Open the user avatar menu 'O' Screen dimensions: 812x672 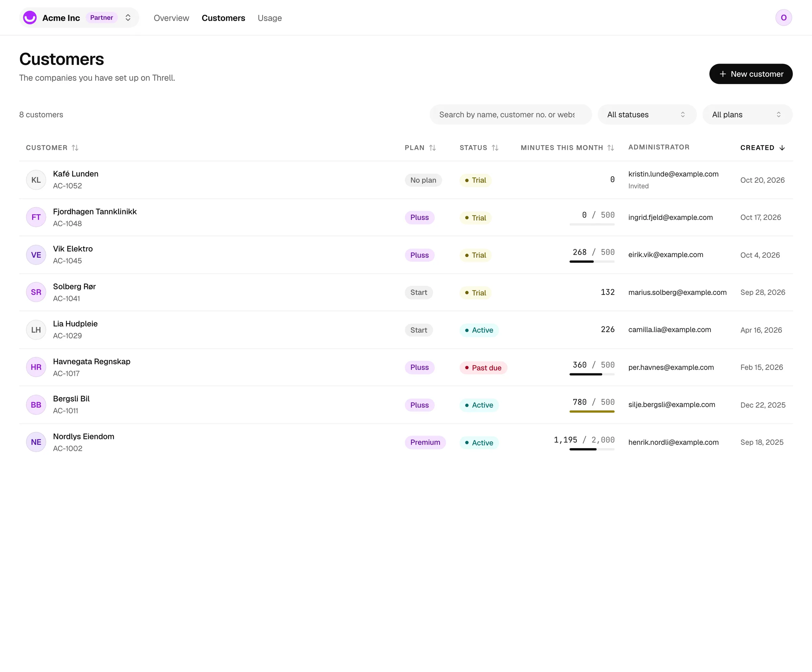coord(783,18)
